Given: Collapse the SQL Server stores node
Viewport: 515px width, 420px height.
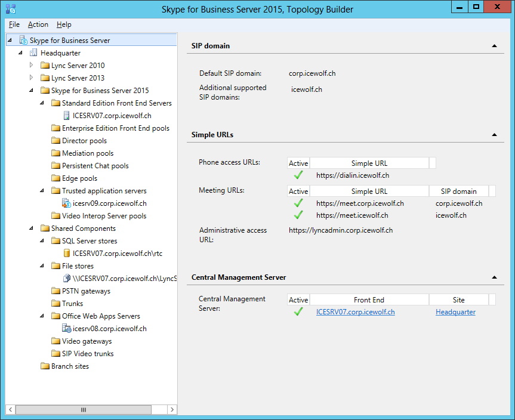Looking at the screenshot, I should click(x=42, y=240).
